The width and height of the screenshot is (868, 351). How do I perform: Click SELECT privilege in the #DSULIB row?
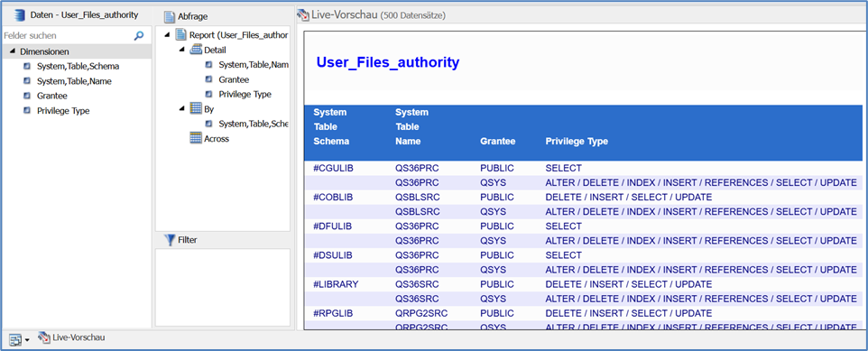564,255
